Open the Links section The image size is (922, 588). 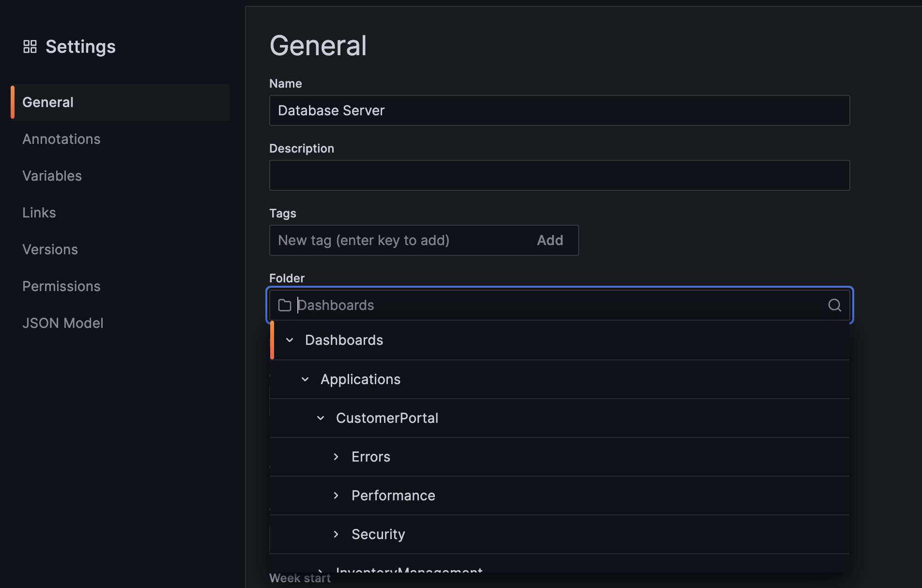(x=39, y=213)
